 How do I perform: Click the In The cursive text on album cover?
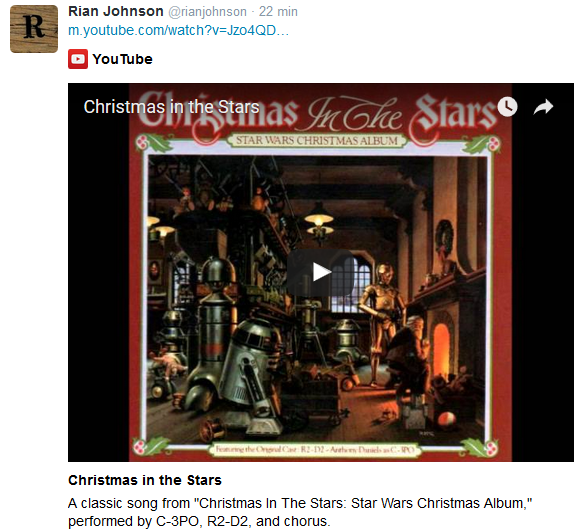click(354, 115)
